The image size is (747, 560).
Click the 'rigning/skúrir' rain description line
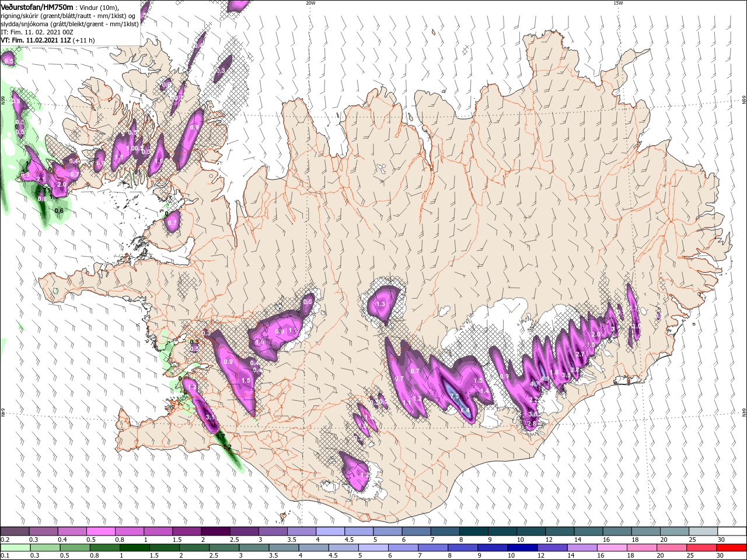coord(69,16)
